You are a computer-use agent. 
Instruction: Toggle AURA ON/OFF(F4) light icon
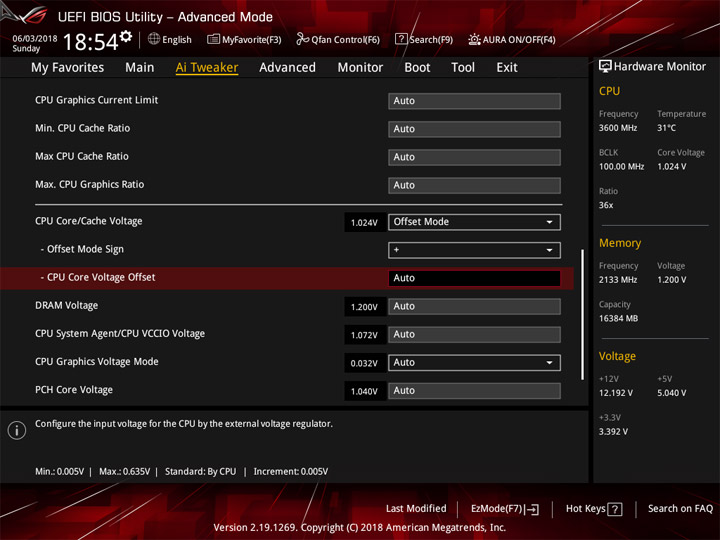click(x=474, y=39)
